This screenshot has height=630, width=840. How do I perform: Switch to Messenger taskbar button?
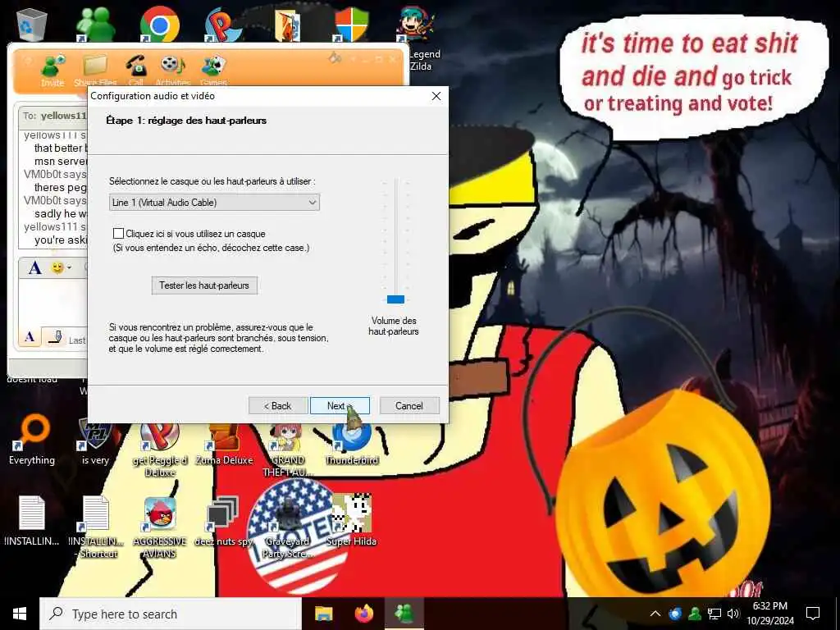[404, 614]
